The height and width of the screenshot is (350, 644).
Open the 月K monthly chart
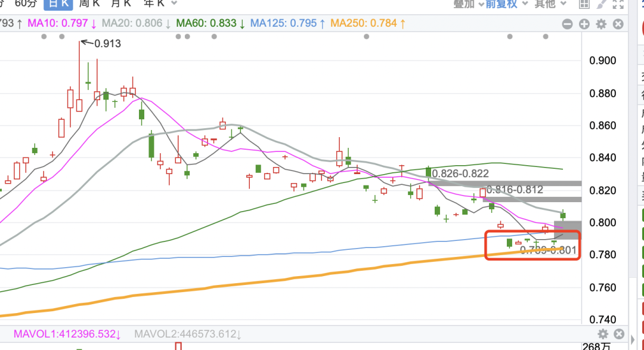pos(121,4)
